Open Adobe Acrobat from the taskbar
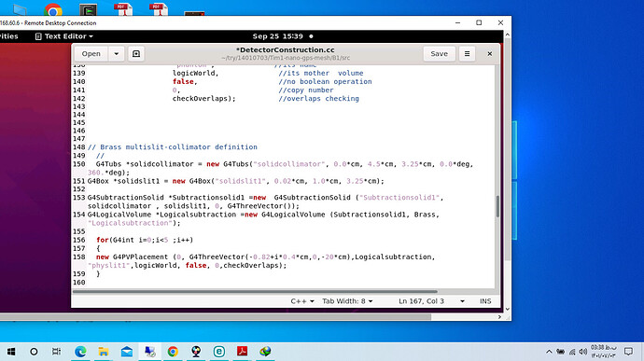 [x=243, y=352]
